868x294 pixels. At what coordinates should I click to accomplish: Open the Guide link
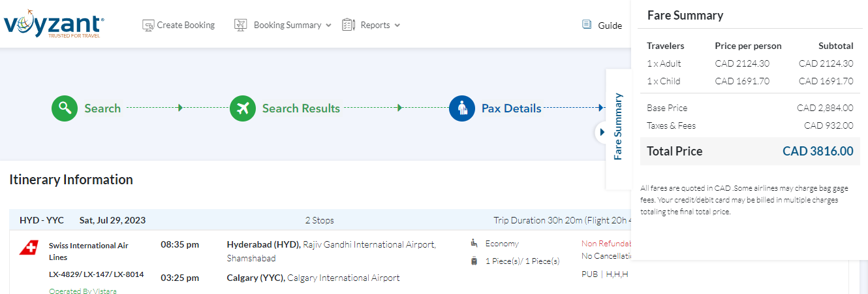tap(610, 25)
